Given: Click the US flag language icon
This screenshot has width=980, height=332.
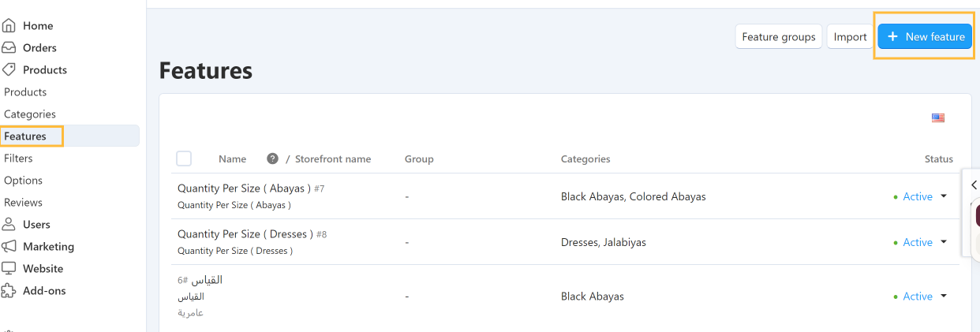Looking at the screenshot, I should click(x=938, y=118).
